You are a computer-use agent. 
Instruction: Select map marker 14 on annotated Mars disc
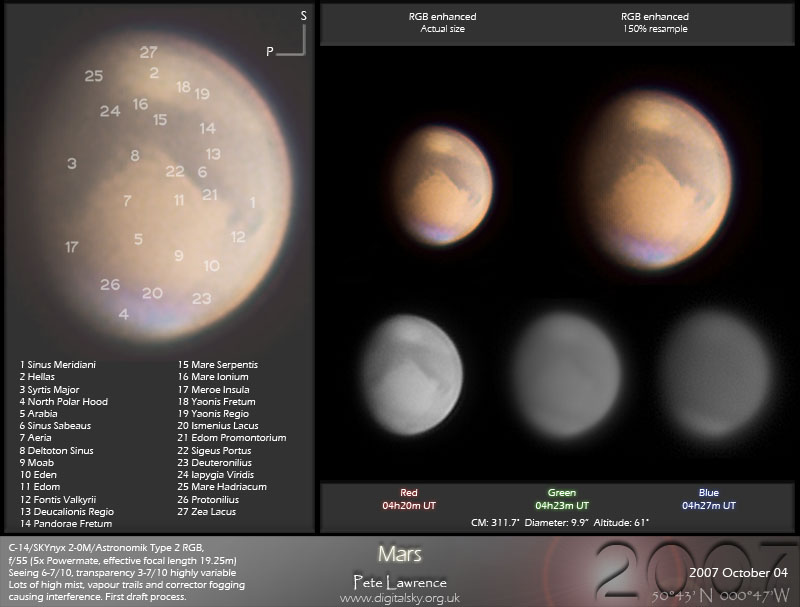point(208,128)
